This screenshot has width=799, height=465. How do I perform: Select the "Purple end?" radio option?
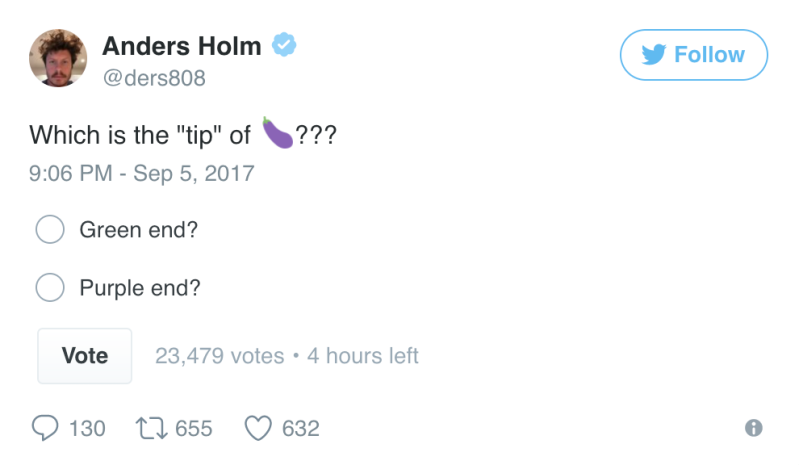tap(50, 288)
